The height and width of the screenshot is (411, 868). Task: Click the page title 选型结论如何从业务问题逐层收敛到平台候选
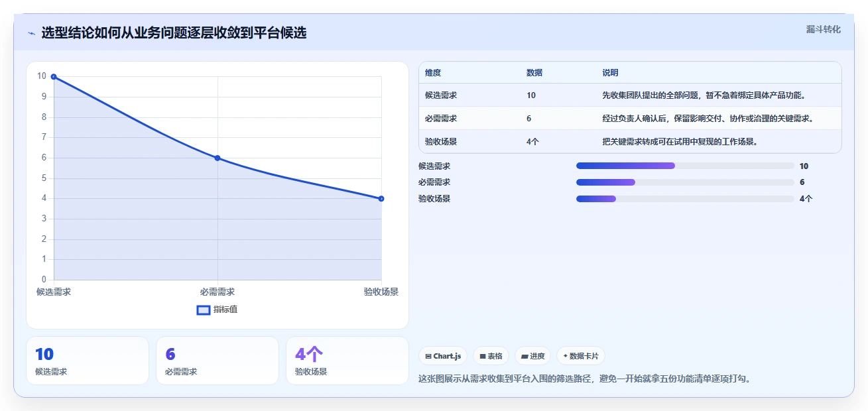point(174,32)
